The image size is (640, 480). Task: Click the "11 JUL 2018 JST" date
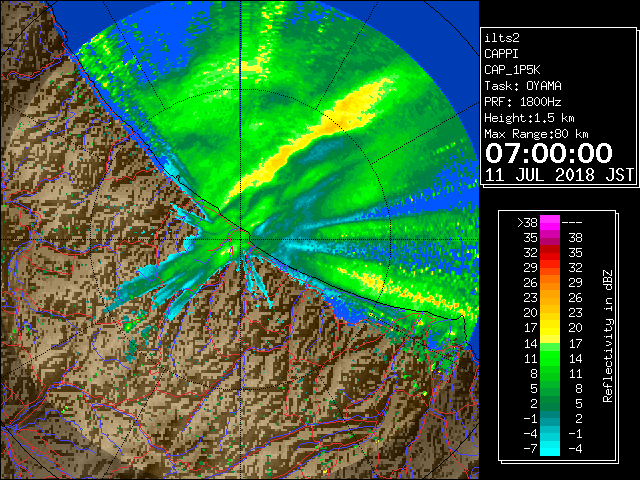point(559,175)
